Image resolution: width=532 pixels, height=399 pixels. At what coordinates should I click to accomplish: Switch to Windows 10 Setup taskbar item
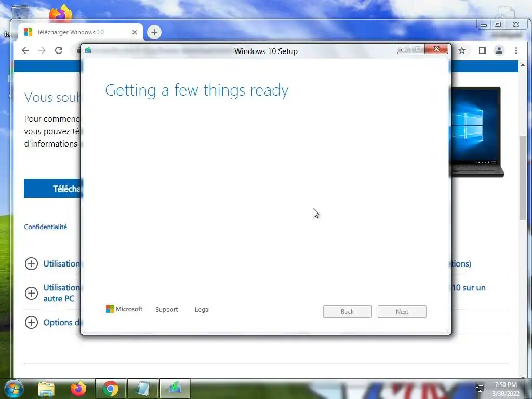coord(175,389)
